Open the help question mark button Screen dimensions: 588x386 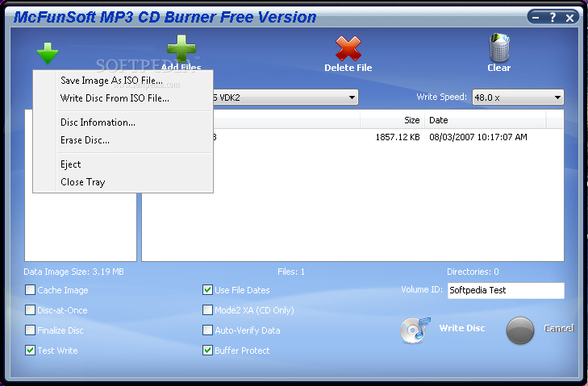(x=553, y=17)
